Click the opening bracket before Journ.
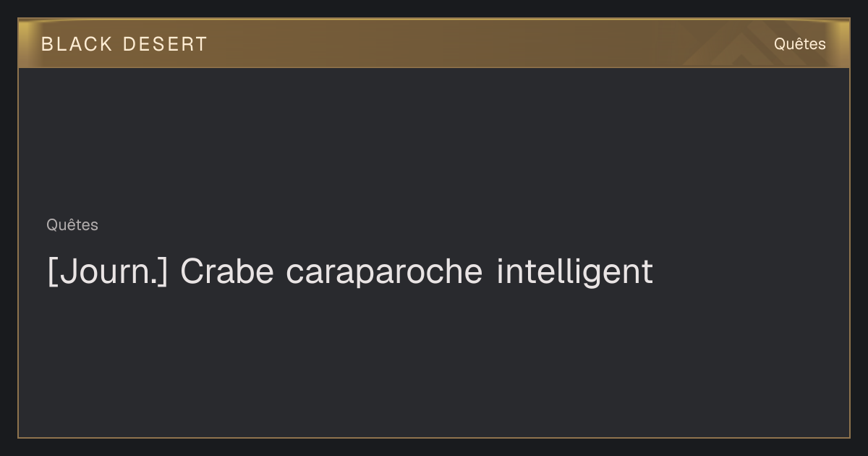 click(51, 272)
